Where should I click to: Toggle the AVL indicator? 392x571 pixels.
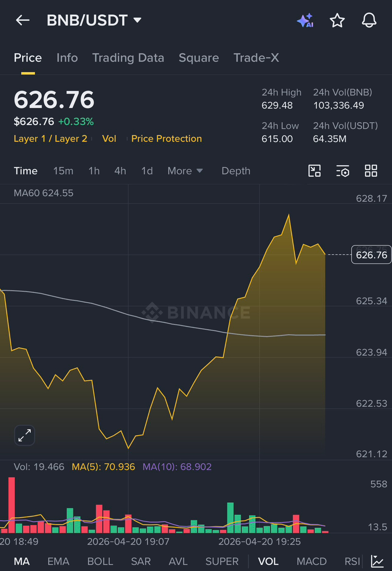click(x=178, y=562)
